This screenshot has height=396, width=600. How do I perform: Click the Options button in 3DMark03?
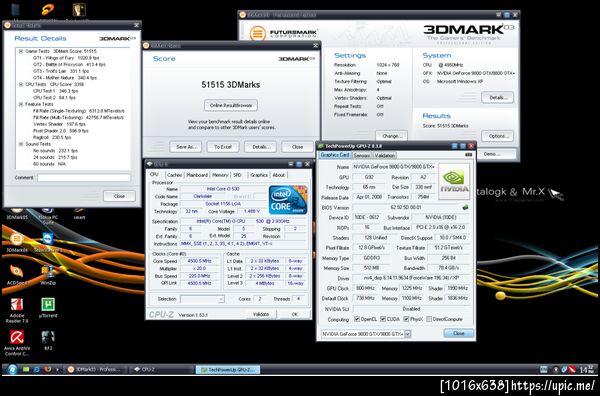coord(497,136)
